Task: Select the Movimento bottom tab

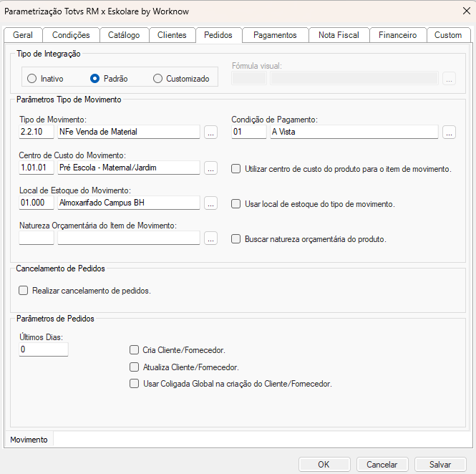Action: coord(29,440)
